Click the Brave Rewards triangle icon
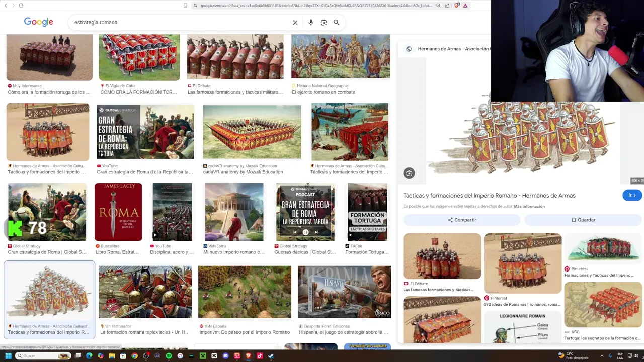Viewport: 644px width, 362px height. point(465,5)
